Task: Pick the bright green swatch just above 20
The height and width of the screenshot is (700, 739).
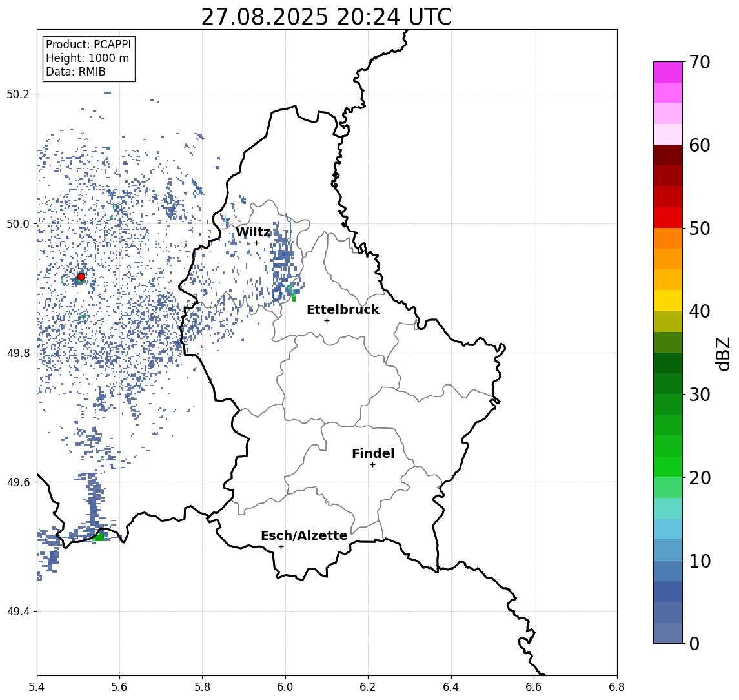Action: pyautogui.click(x=668, y=466)
